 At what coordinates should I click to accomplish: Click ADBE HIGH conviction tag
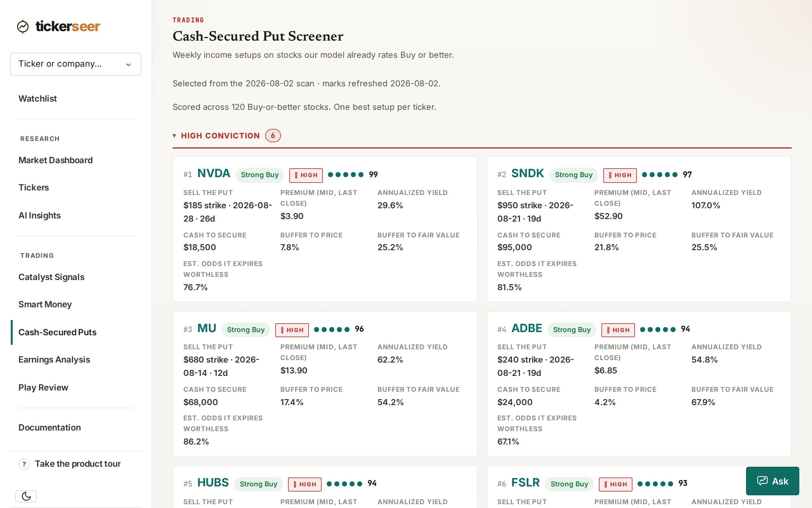618,330
